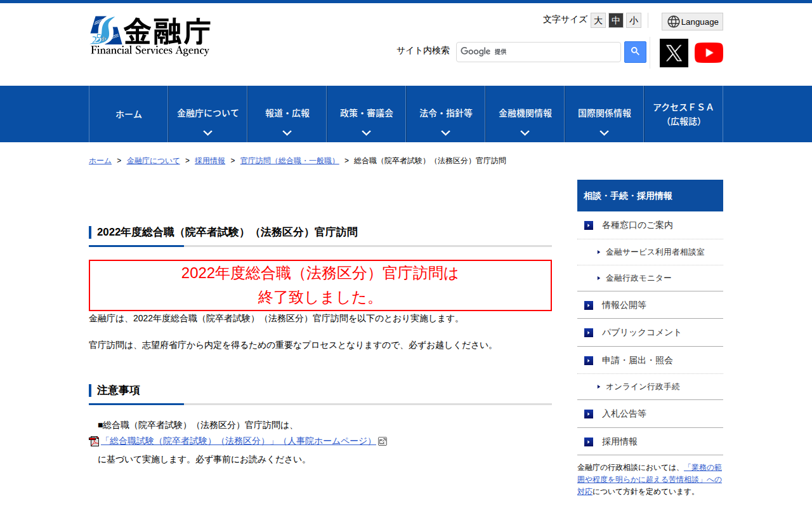Click small triangle beside オンライン行政手続
This screenshot has height=508, width=812.
(598, 387)
